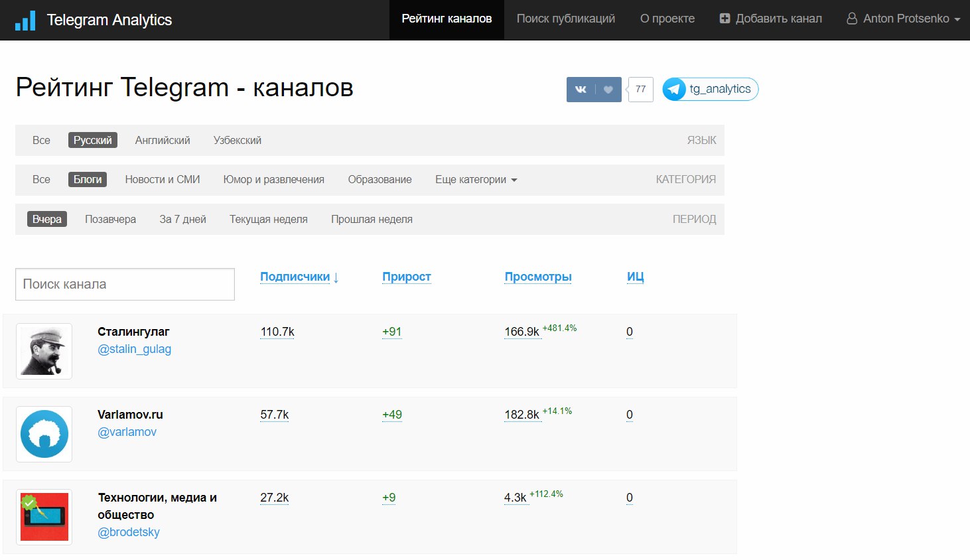Select the Английский language filter

point(163,141)
